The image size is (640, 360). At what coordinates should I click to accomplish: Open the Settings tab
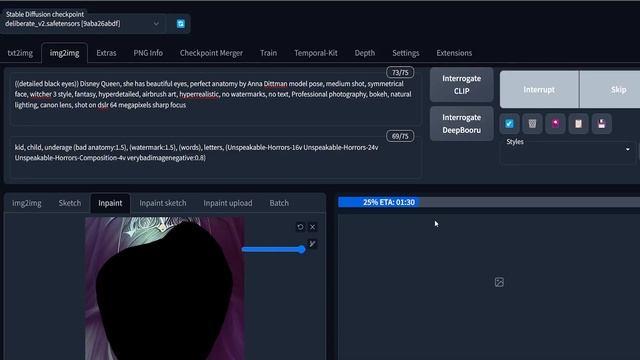tap(405, 53)
